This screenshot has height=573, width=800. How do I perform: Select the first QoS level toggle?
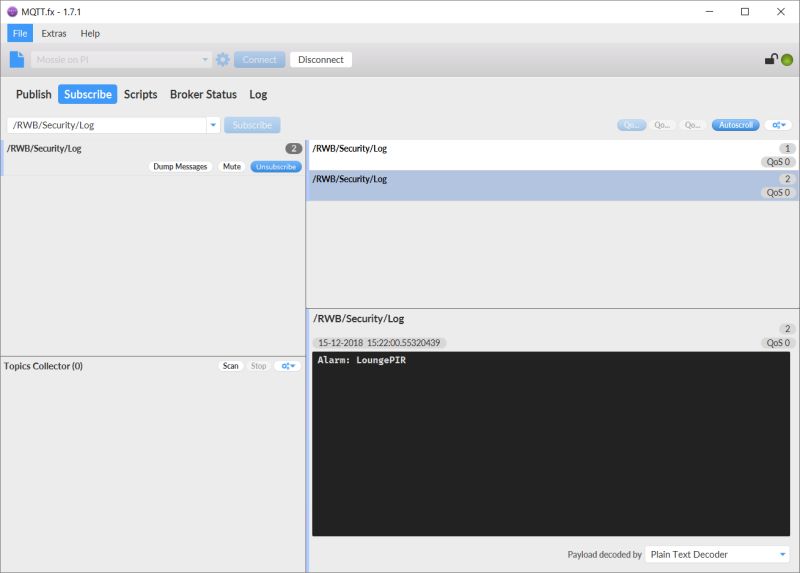click(631, 125)
